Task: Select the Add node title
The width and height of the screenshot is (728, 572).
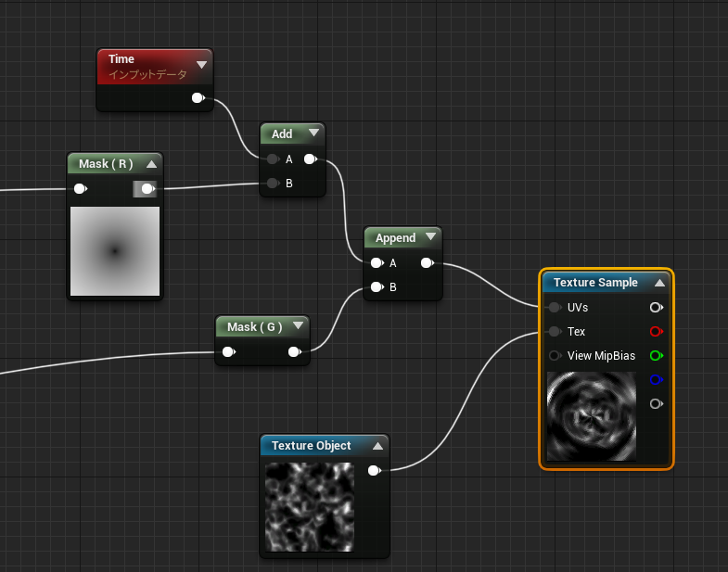Action: [282, 134]
